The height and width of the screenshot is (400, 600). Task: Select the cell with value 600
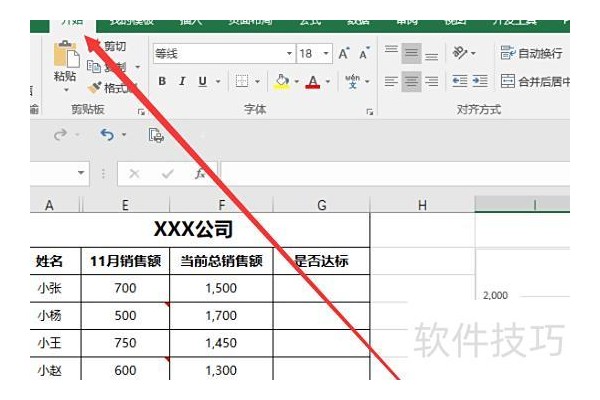[x=125, y=369]
